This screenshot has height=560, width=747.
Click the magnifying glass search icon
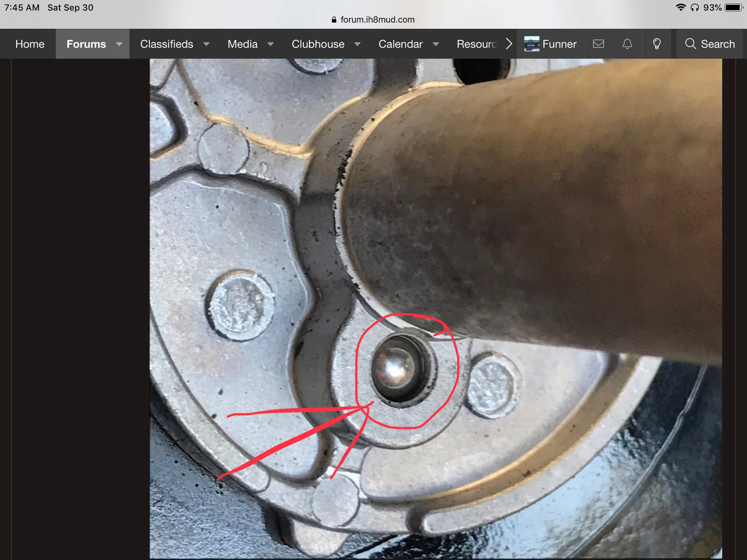pos(691,44)
